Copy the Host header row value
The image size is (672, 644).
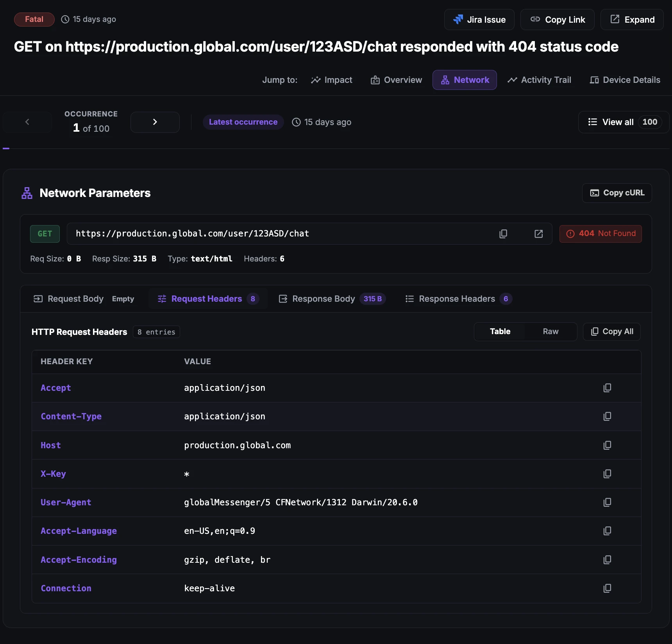[x=607, y=445]
